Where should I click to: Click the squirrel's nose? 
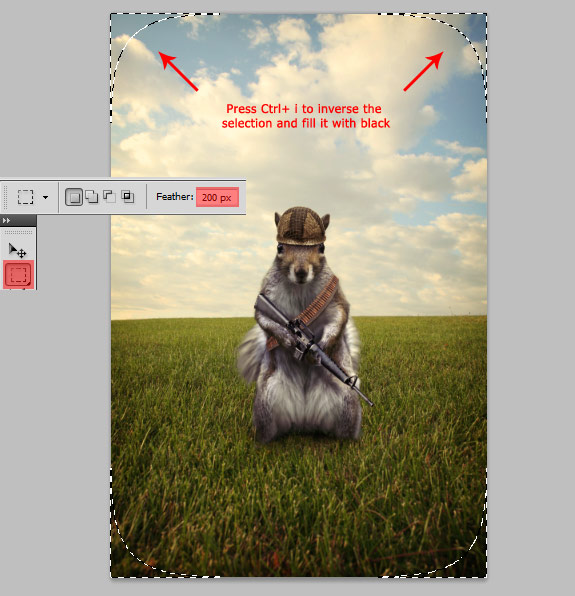(x=301, y=272)
